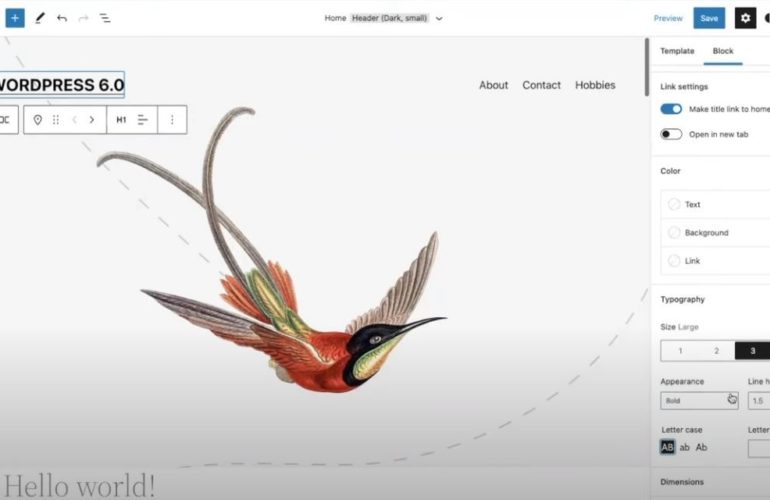Open the block options three-dot menu
The image size is (770, 500).
(x=172, y=120)
